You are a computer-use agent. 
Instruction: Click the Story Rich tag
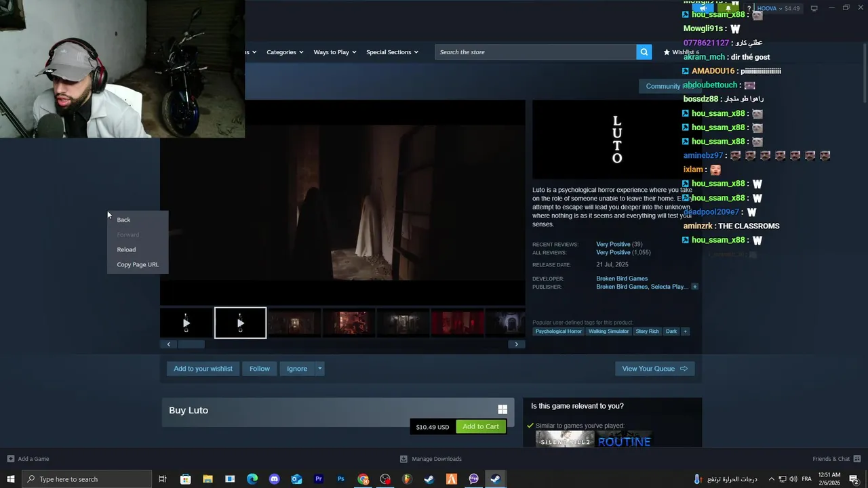click(647, 331)
